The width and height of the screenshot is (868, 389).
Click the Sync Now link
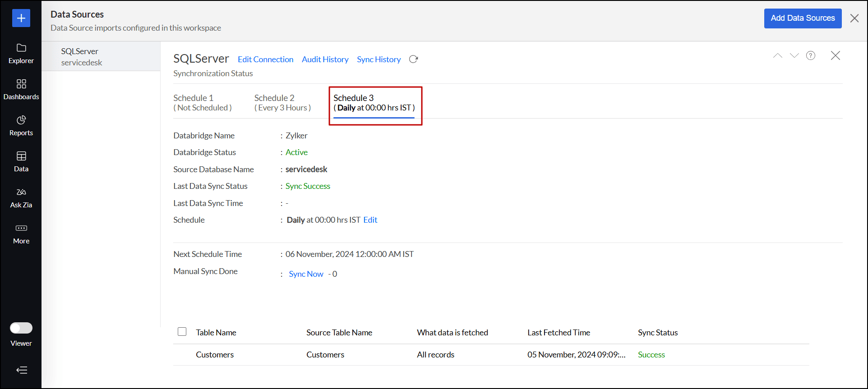click(306, 274)
